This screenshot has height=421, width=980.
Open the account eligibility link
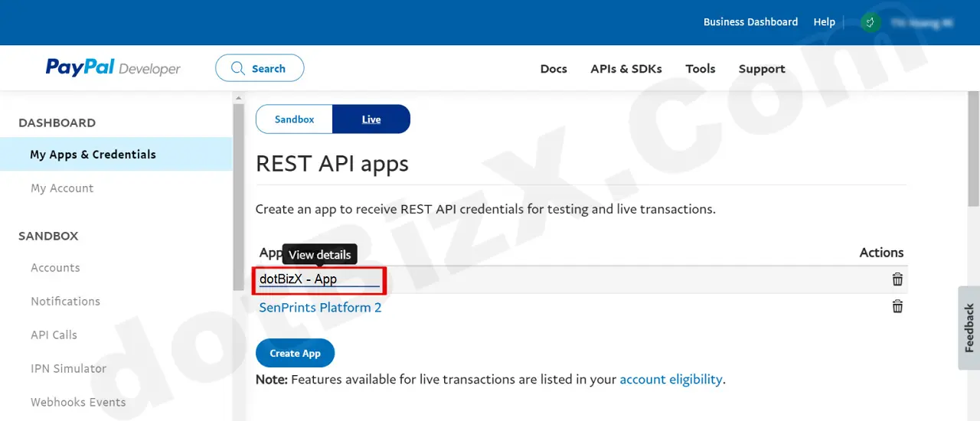tap(671, 380)
